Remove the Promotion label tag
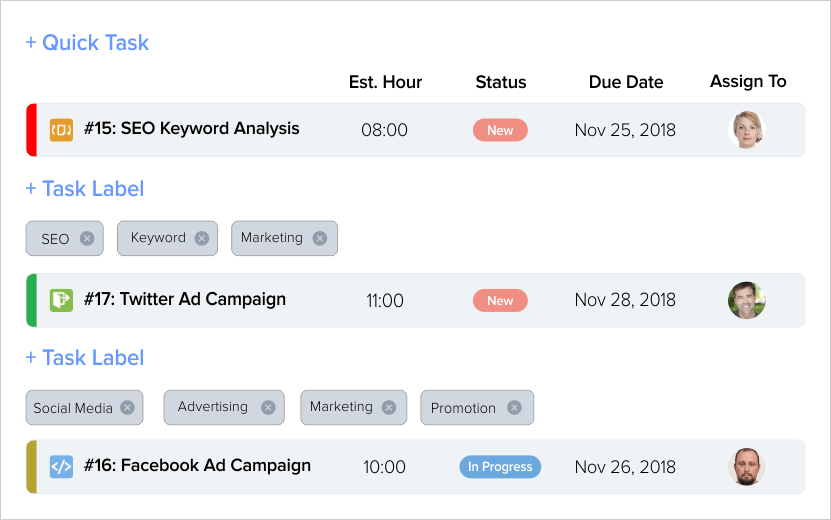The image size is (831, 520). tap(514, 407)
